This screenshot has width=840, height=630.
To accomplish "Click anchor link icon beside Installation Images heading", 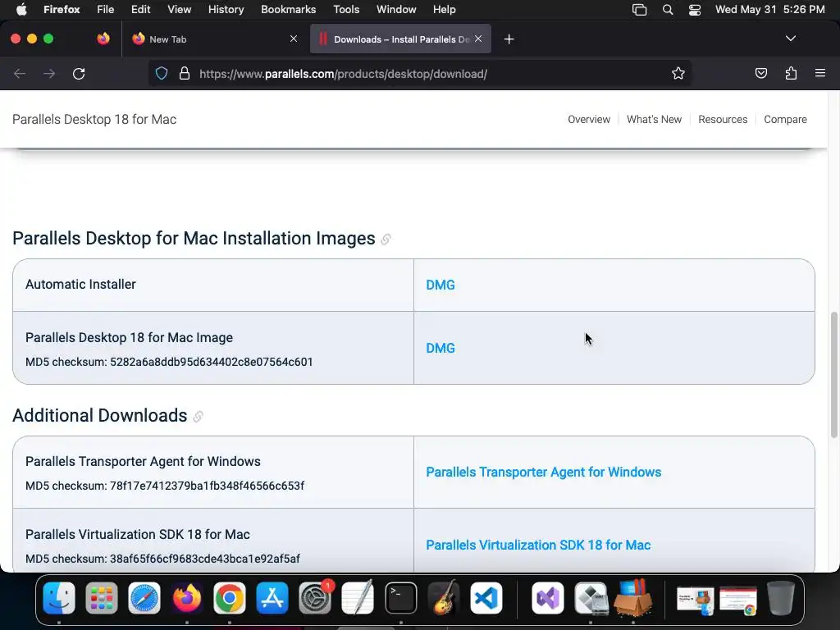I will click(x=386, y=240).
